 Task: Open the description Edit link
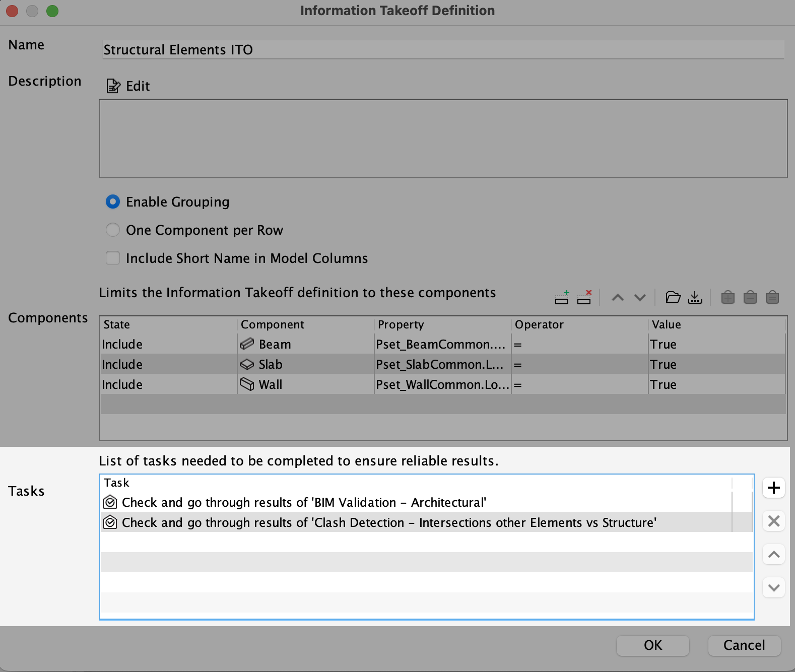[x=138, y=86]
